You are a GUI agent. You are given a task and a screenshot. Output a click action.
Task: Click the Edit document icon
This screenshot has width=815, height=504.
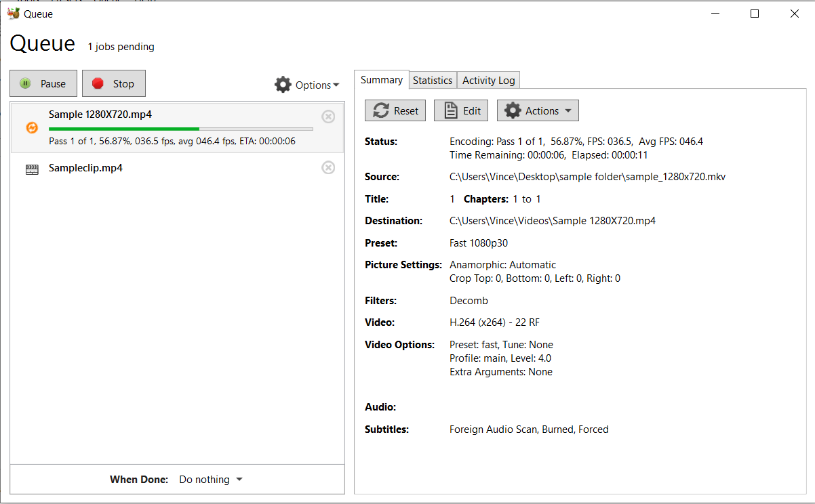[449, 110]
